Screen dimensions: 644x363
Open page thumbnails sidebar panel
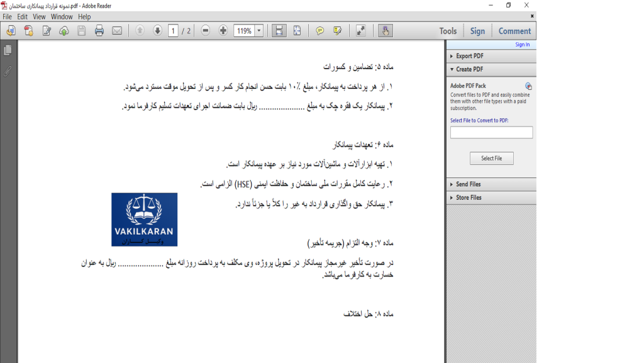point(8,50)
